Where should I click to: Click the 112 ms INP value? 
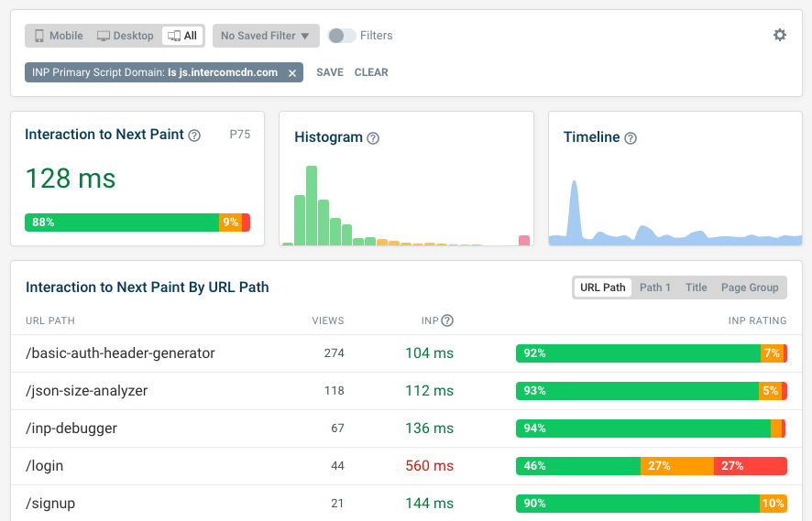[x=429, y=391]
